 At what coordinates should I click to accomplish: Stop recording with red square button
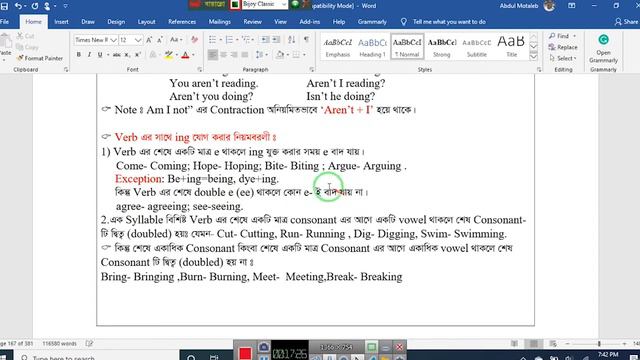pyautogui.click(x=245, y=353)
